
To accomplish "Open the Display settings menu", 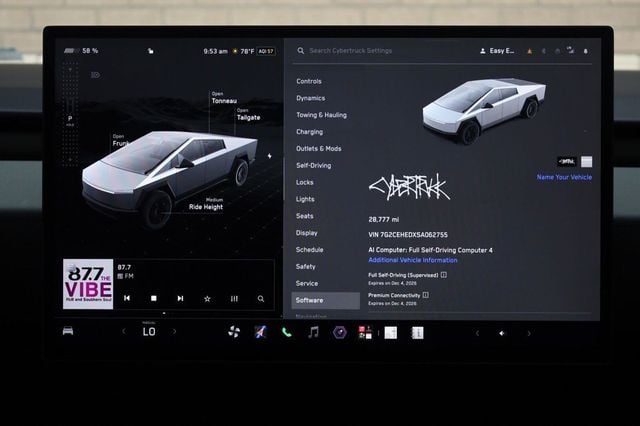I will click(x=307, y=233).
